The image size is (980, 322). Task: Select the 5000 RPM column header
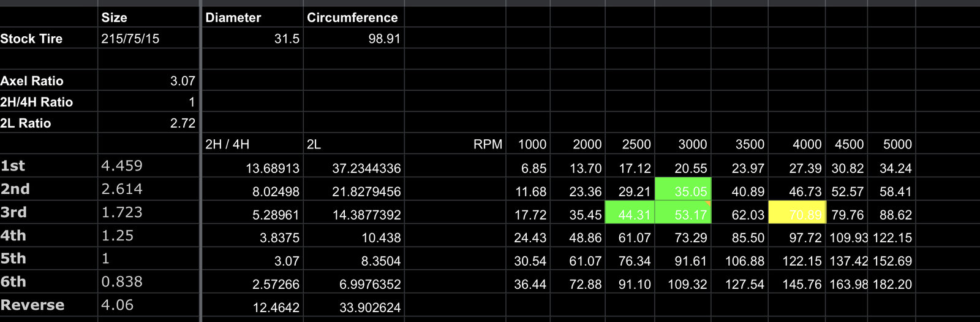[x=891, y=144]
